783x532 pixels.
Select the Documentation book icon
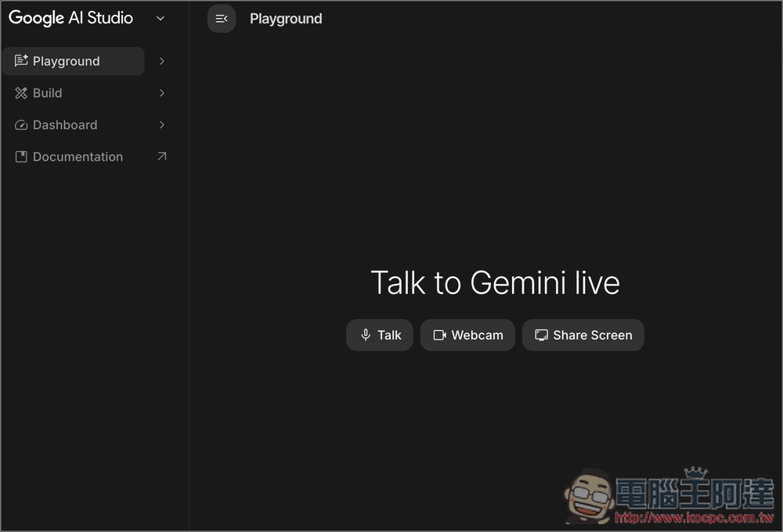(21, 156)
